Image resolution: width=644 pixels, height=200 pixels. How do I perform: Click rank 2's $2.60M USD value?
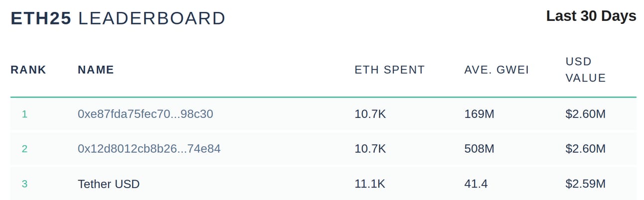[586, 149]
